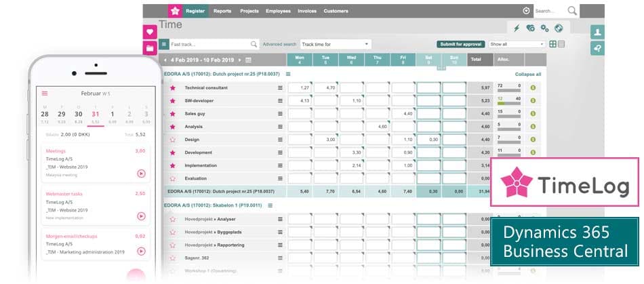Open the Employees menu
The width and height of the screenshot is (644, 284).
click(x=278, y=11)
